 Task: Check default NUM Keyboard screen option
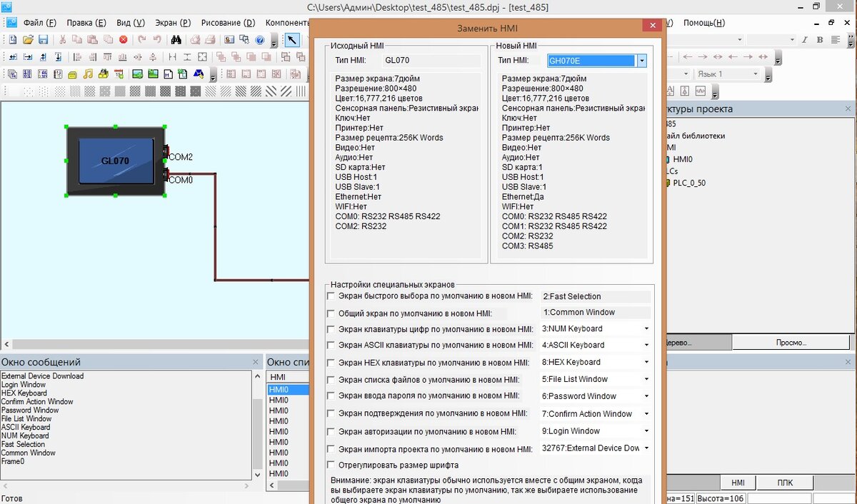tap(331, 329)
